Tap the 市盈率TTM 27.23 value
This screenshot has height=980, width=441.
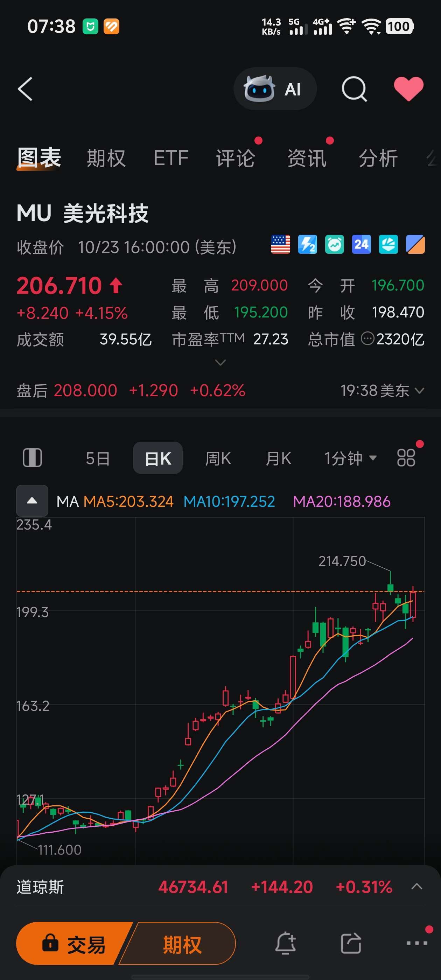[271, 339]
